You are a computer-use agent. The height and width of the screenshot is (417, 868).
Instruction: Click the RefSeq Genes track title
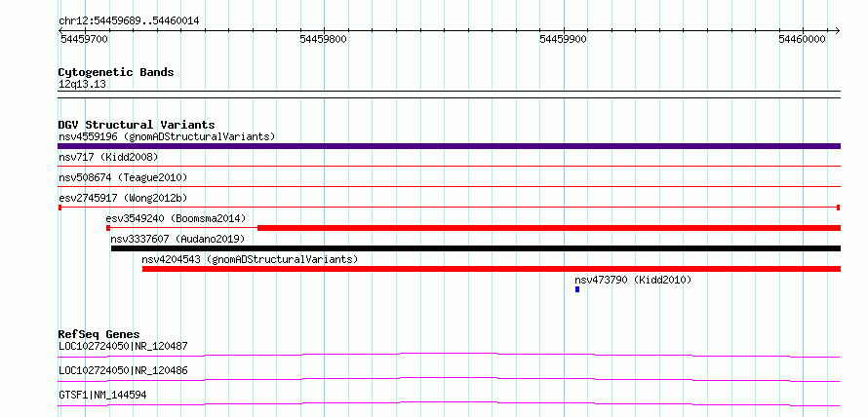tap(99, 334)
